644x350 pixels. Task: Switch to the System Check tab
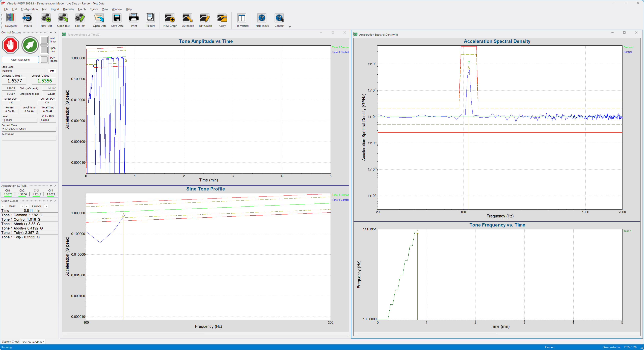tap(11, 341)
